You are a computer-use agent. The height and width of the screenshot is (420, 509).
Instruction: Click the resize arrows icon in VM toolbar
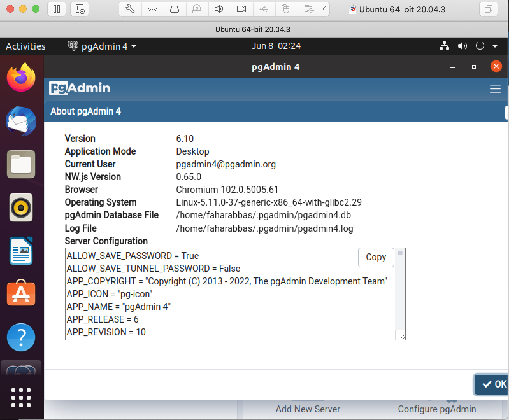(153, 9)
